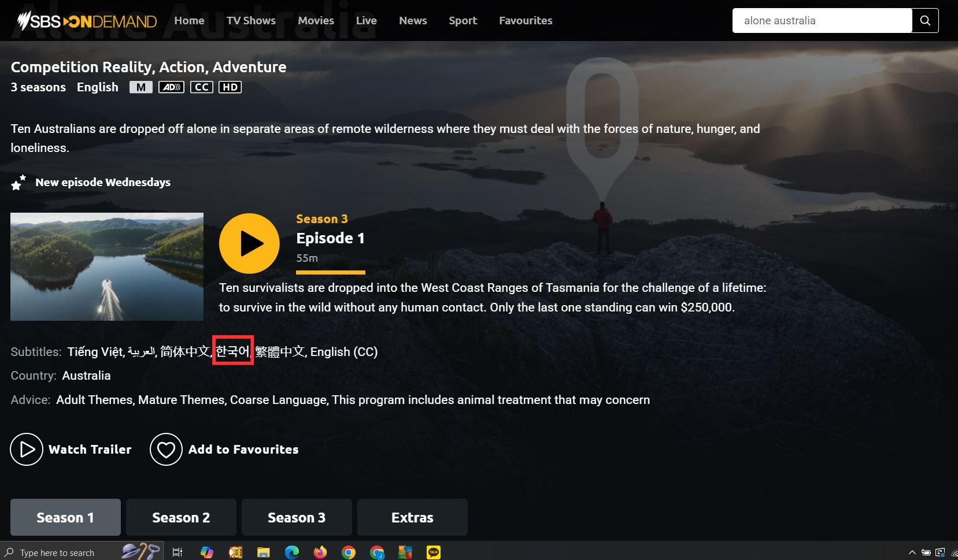Open the colorful tiles taskbar app
Viewport: 958px width, 560px height.
(405, 552)
